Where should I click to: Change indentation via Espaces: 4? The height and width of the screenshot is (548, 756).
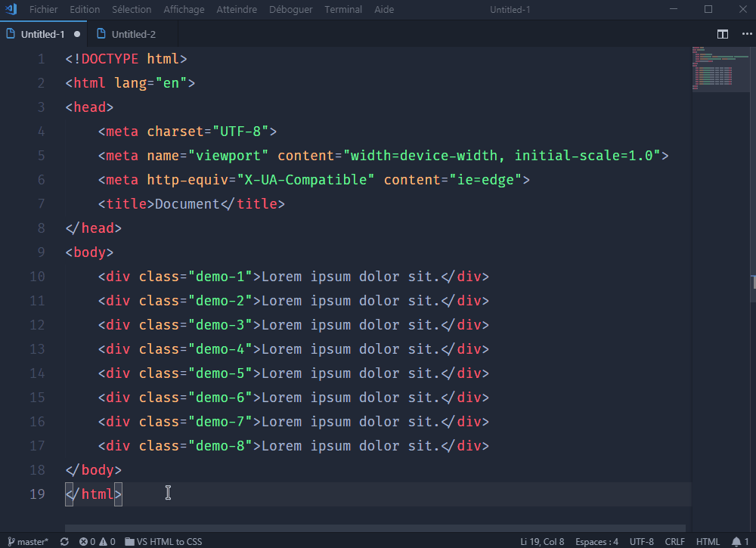tap(596, 541)
